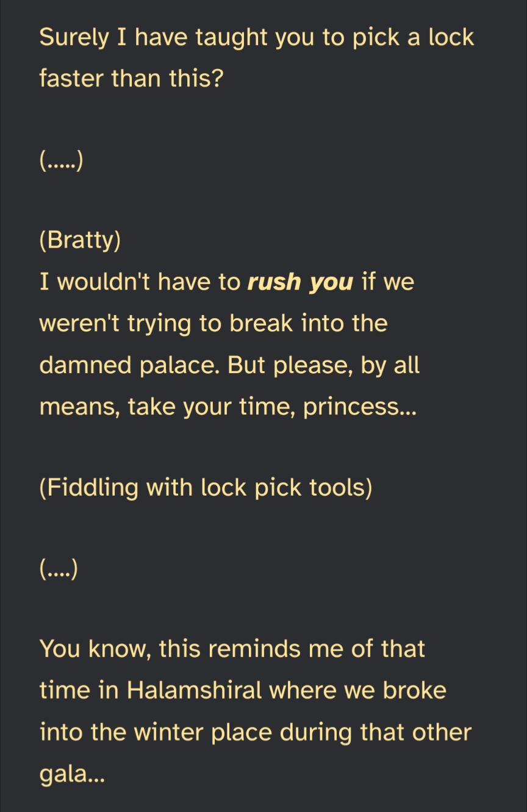Click the phrase "means, take your time"
This screenshot has height=812, width=527.
[168, 407]
